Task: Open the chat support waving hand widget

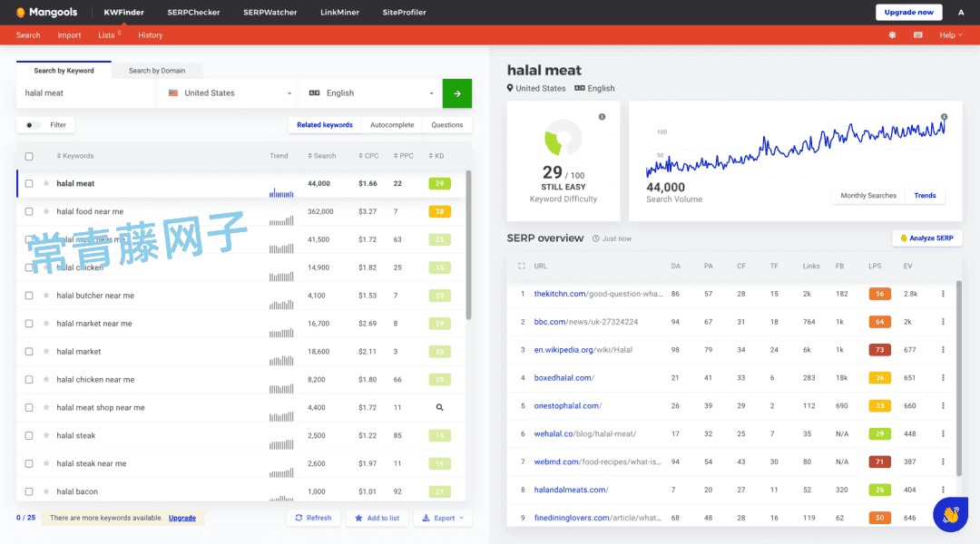Action: click(x=951, y=514)
